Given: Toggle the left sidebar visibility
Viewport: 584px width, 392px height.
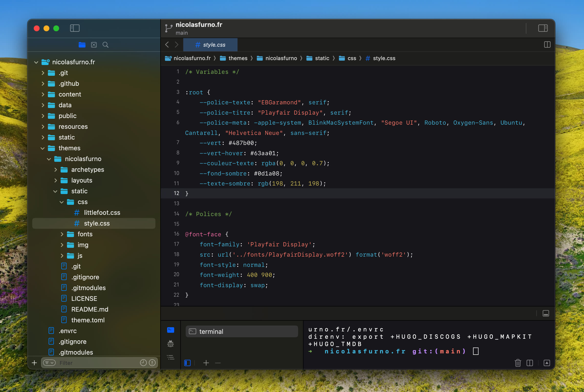Looking at the screenshot, I should (75, 28).
